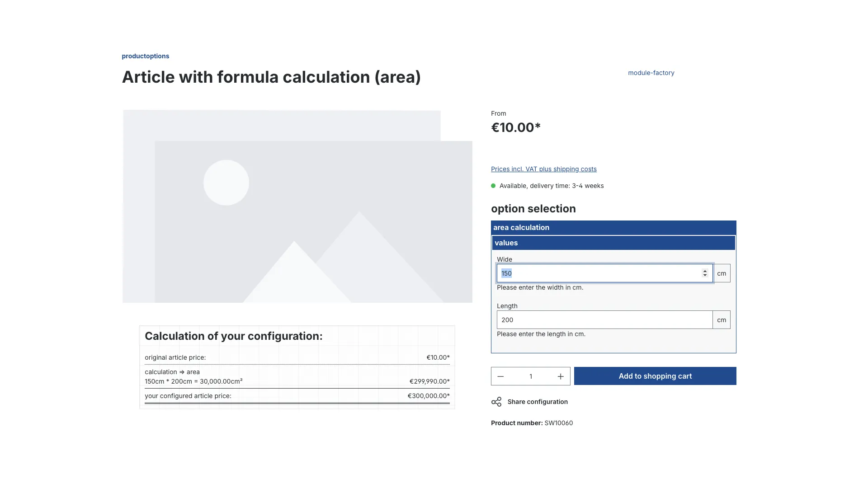
Task: Open the module-factory link
Action: 651,73
